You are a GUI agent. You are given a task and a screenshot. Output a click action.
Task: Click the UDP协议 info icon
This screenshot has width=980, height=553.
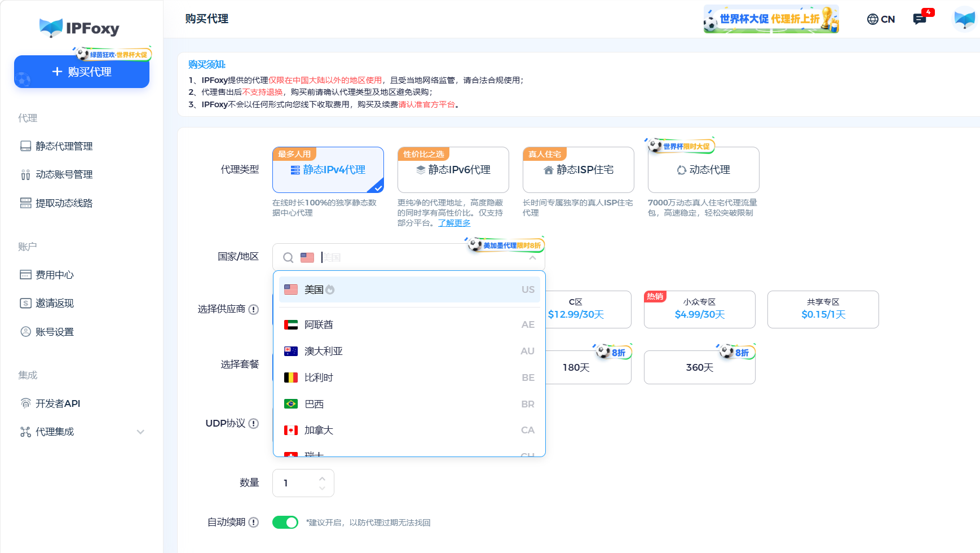254,423
